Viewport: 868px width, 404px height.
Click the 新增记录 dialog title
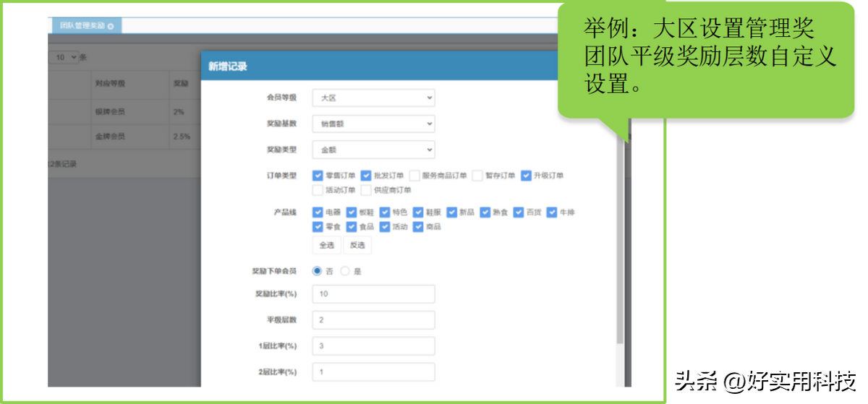point(228,66)
